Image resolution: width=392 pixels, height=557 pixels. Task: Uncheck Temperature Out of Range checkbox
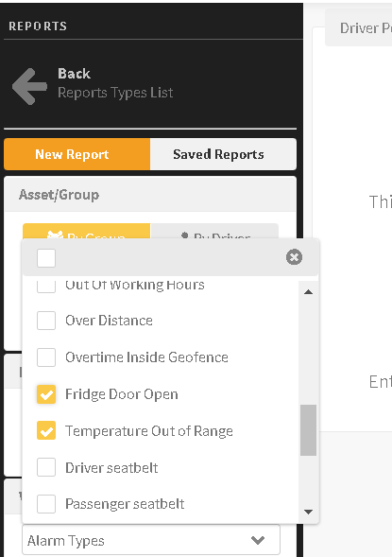tap(46, 430)
